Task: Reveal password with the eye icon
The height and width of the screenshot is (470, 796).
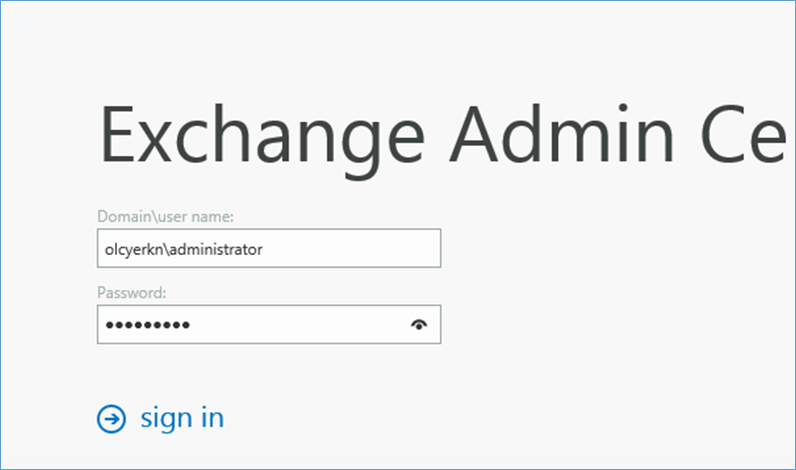Action: click(419, 324)
